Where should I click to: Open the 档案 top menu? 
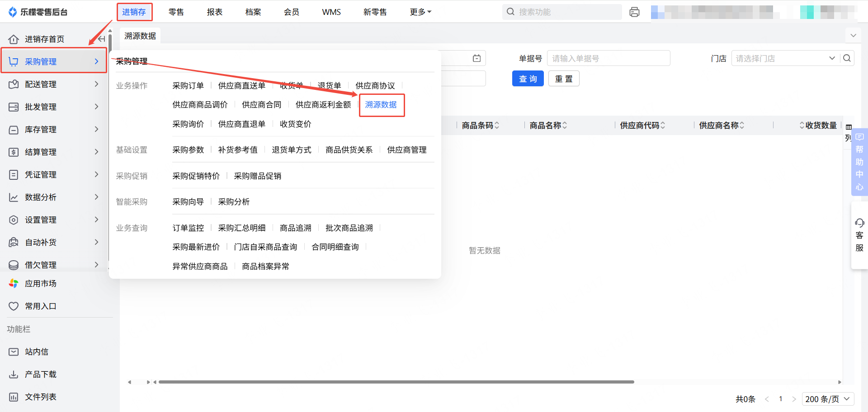[253, 12]
